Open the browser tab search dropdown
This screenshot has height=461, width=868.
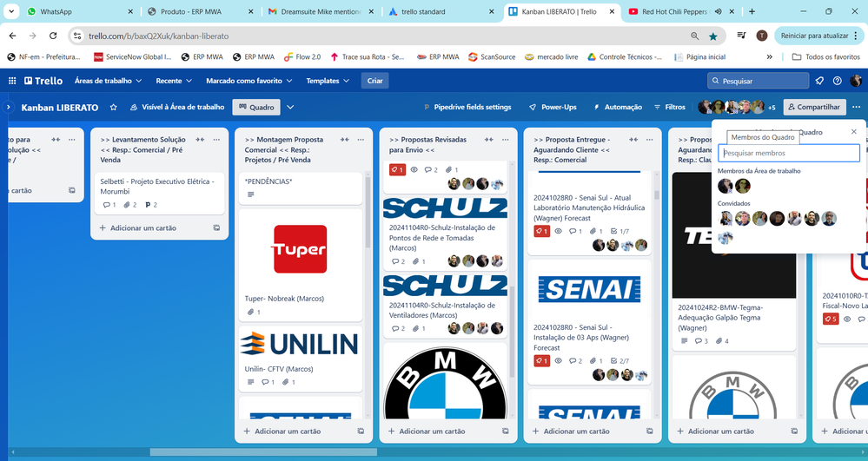(x=11, y=11)
